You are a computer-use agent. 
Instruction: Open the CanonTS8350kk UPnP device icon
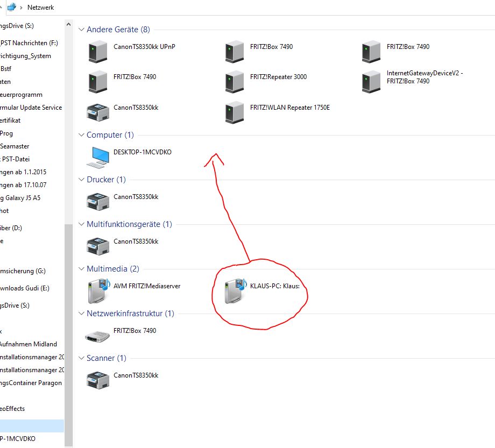[x=98, y=52]
